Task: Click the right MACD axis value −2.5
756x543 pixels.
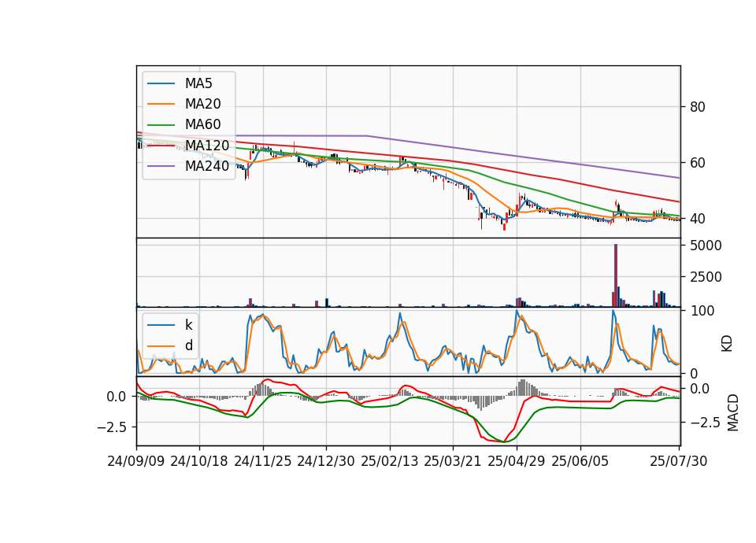Action: [704, 423]
